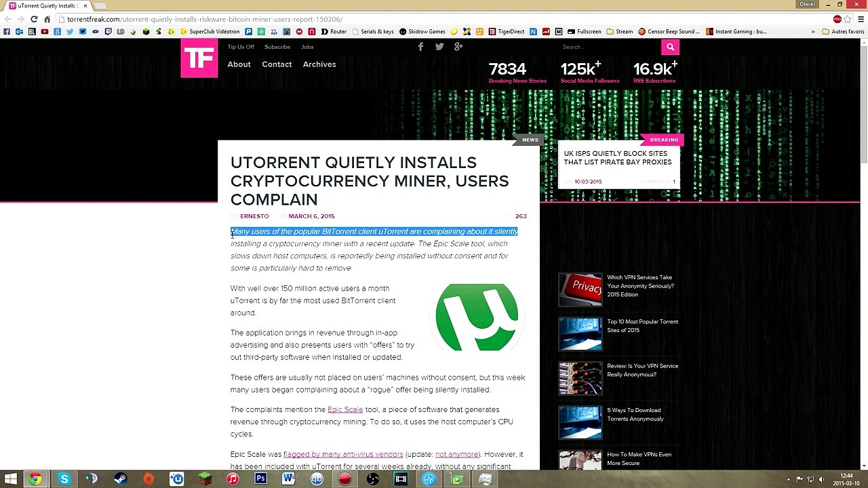Expand the Stream bookmarks folder
868x488 pixels.
tap(620, 31)
